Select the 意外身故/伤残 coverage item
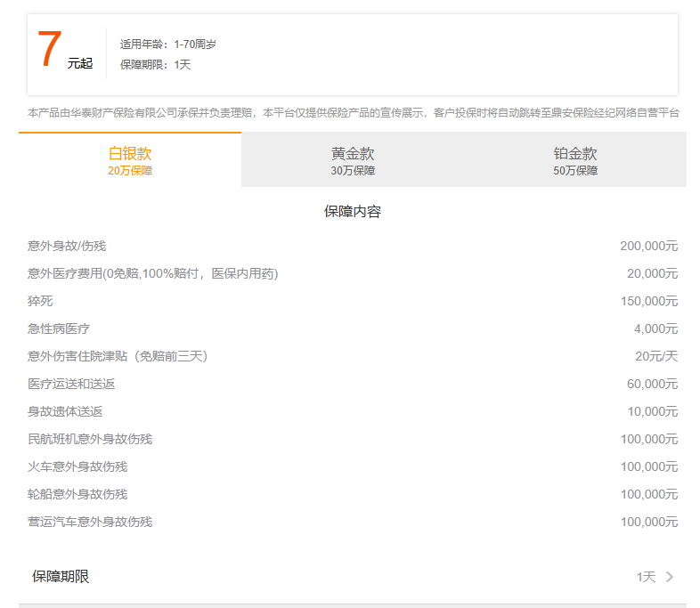Viewport: 700px width, 608px height. pyautogui.click(x=67, y=246)
